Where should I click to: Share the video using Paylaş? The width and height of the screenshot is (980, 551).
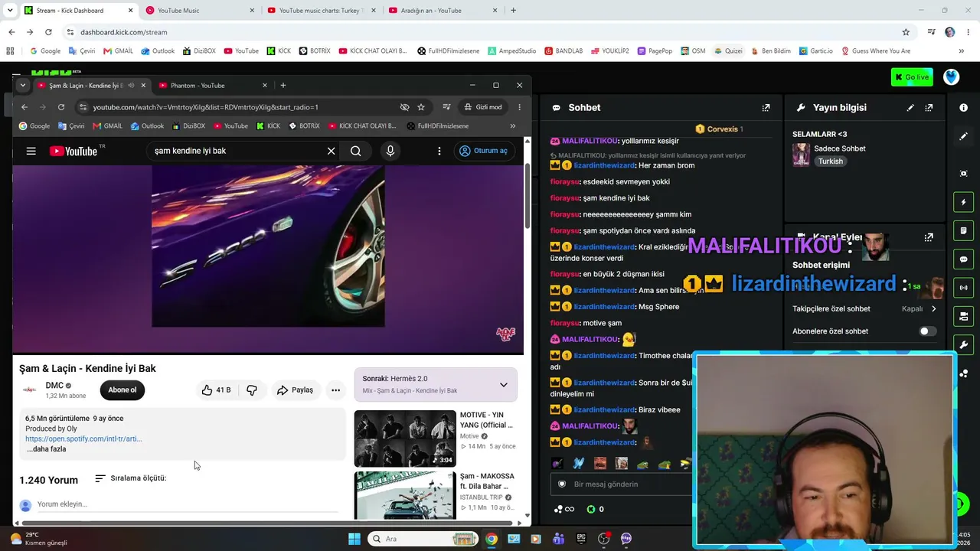tap(295, 390)
